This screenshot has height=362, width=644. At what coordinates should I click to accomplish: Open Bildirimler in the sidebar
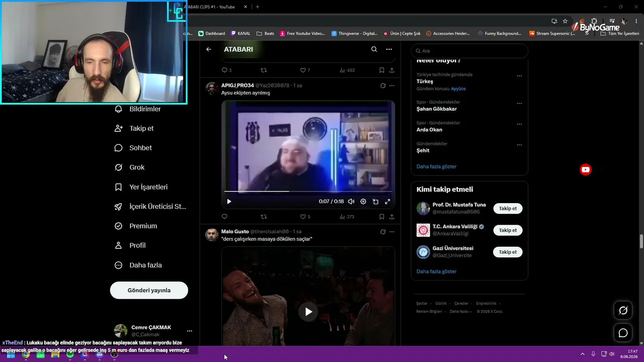[x=138, y=109]
